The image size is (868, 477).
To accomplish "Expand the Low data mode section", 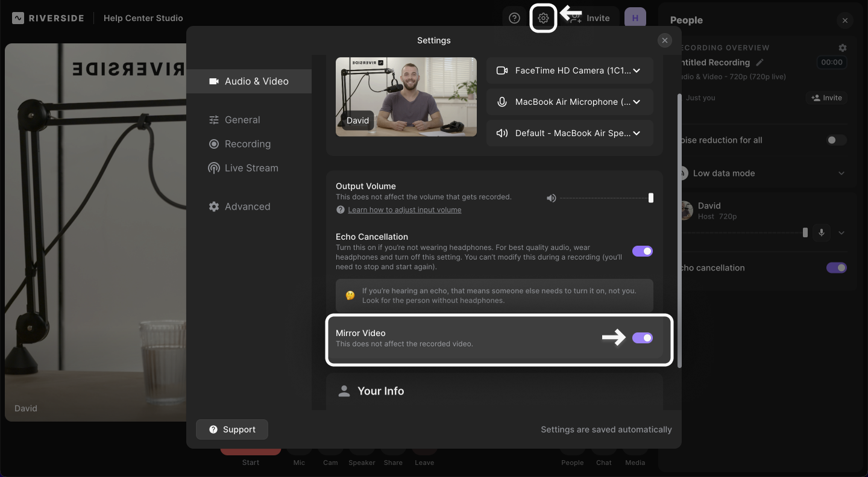I will point(841,173).
